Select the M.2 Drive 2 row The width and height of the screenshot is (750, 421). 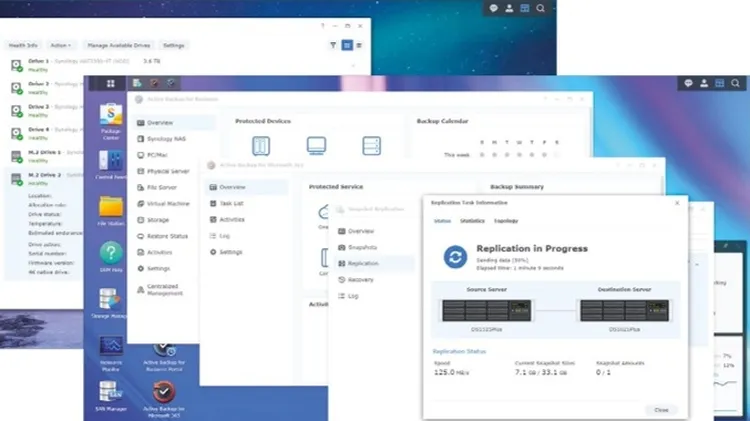click(45, 178)
